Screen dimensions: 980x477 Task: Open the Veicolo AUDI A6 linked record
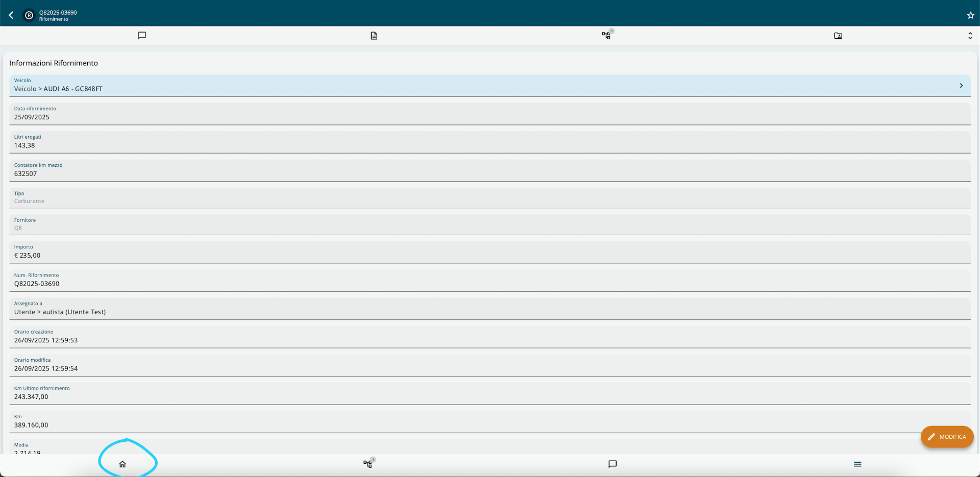pos(58,89)
